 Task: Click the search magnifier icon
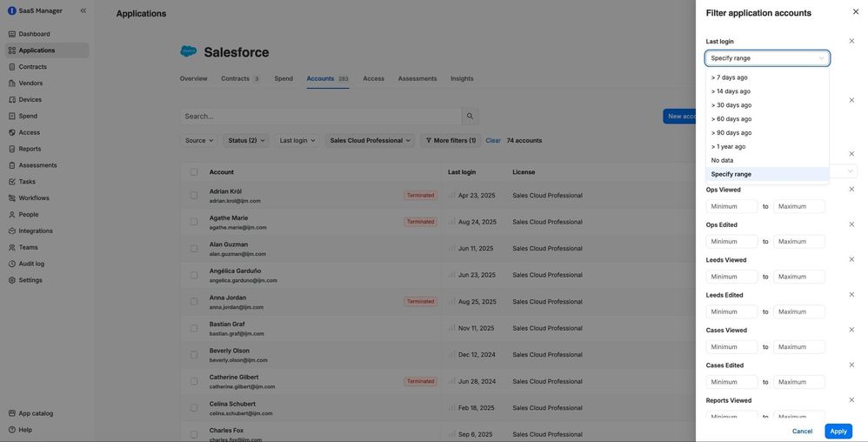click(x=470, y=116)
